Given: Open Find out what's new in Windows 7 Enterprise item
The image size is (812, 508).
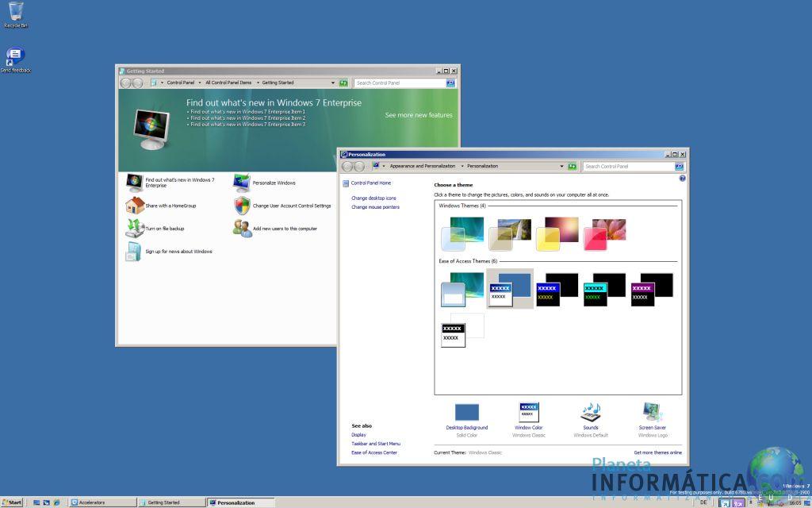Looking at the screenshot, I should [171, 183].
